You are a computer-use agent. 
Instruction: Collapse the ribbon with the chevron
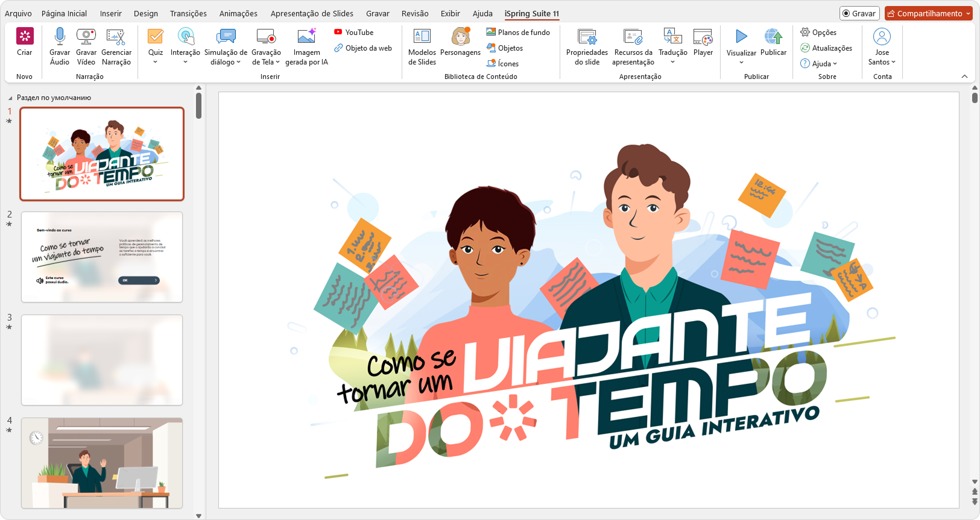pos(964,77)
